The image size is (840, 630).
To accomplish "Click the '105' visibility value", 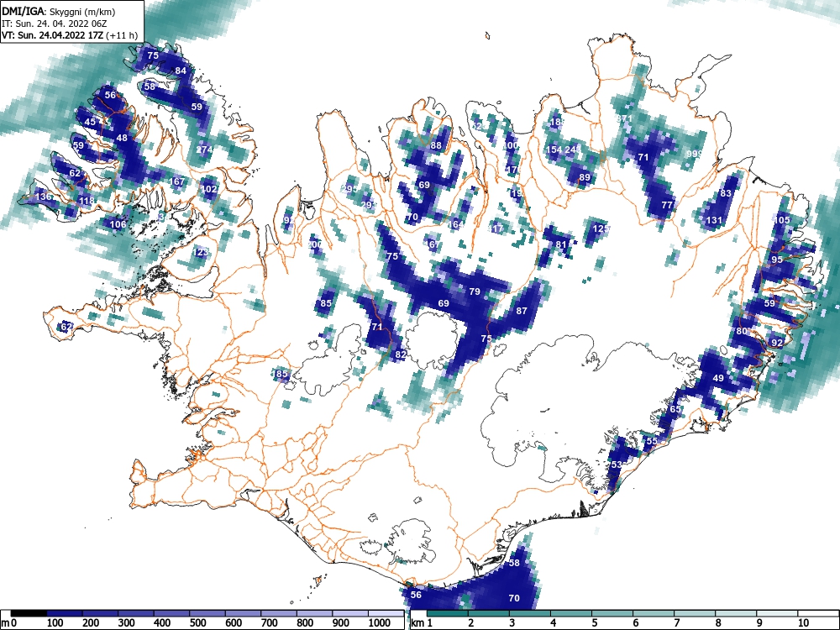I will (x=781, y=219).
